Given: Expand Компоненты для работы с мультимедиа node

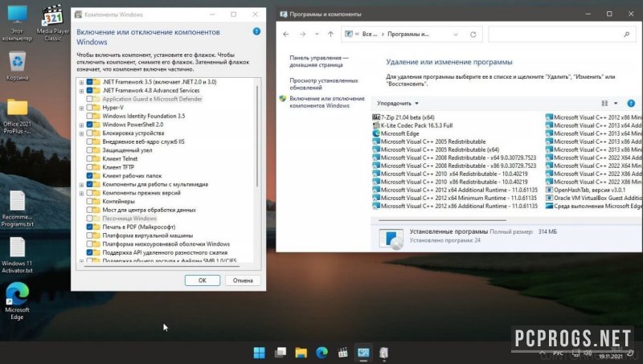Looking at the screenshot, I should click(x=81, y=185).
